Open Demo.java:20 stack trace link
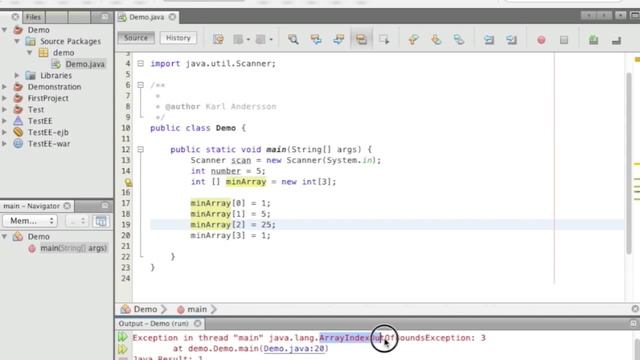This screenshot has width=640, height=360. (295, 349)
